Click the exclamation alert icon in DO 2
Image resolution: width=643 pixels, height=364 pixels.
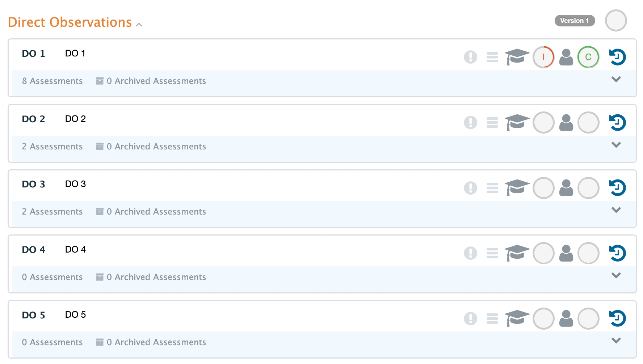[x=470, y=123]
